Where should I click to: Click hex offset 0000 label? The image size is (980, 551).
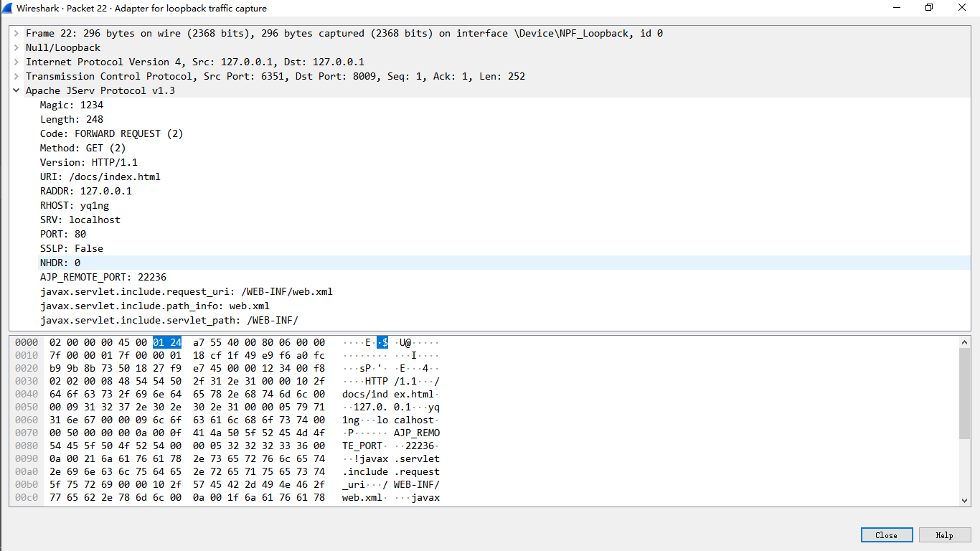27,343
